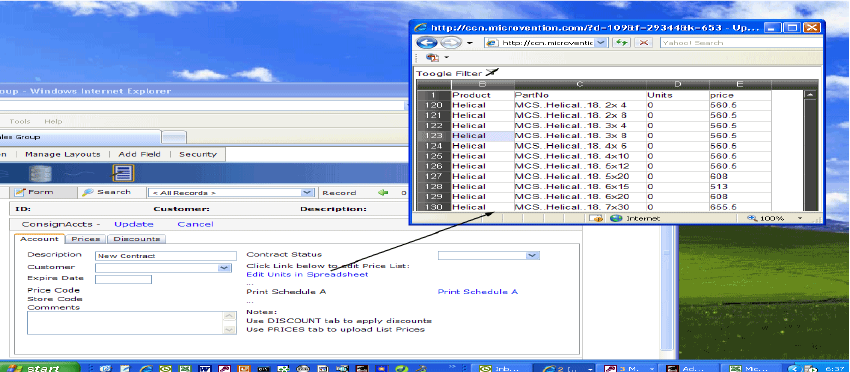
Task: Click the Back arrow in popup browser
Action: pyautogui.click(x=427, y=43)
